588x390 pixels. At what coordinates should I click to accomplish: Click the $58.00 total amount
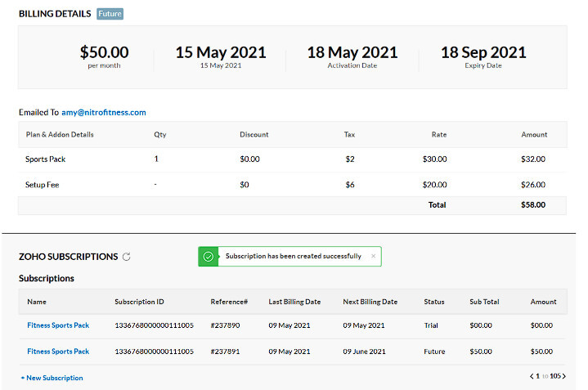533,204
